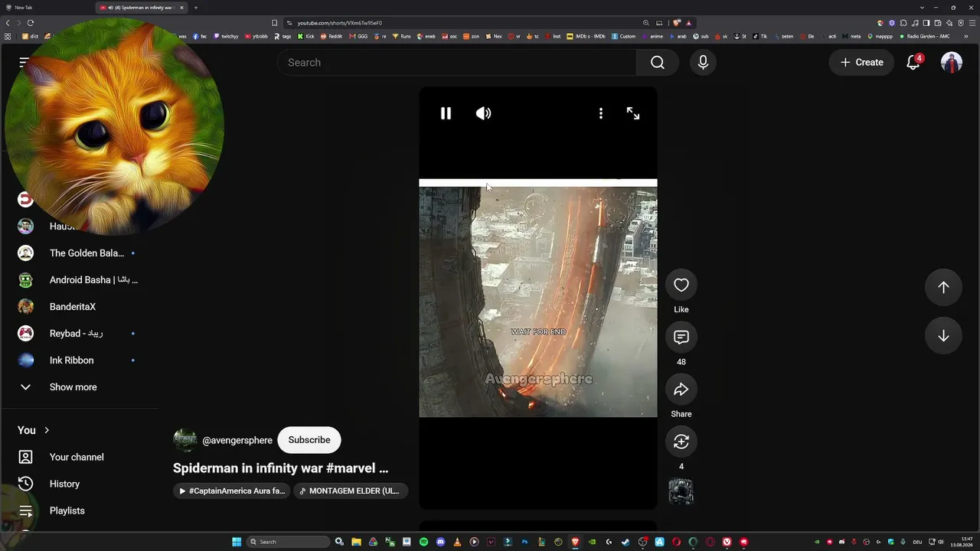Image resolution: width=980 pixels, height=551 pixels.
Task: Like this Short
Action: [x=681, y=285]
